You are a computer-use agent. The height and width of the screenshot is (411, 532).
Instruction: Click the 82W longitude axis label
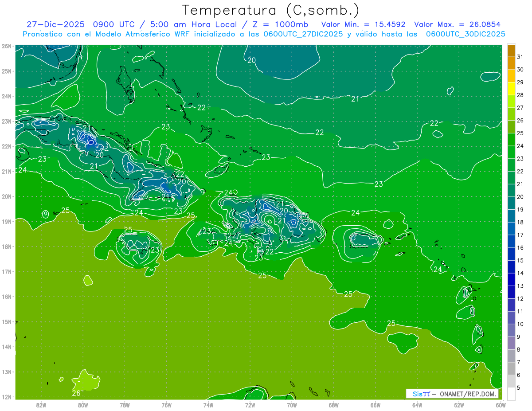point(41,405)
